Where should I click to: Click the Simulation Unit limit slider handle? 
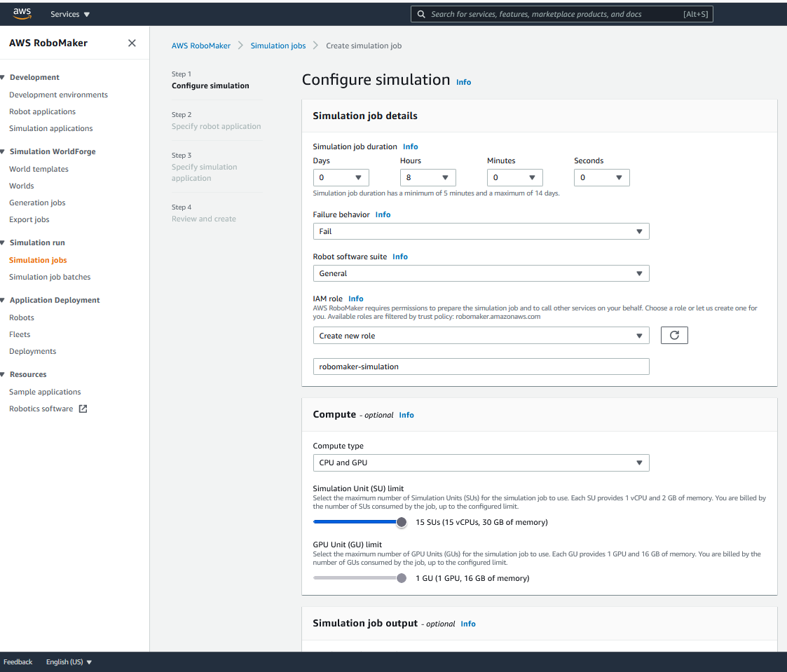coord(402,523)
